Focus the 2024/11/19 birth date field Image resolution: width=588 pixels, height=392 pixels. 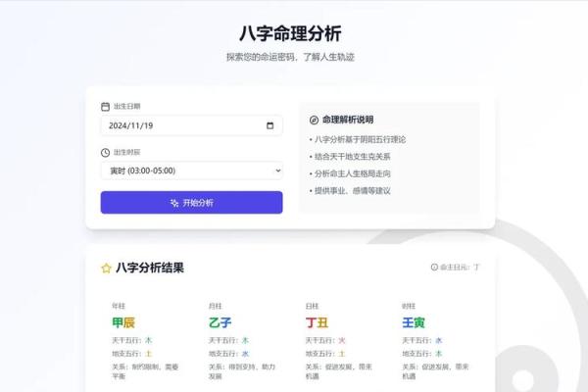click(192, 125)
